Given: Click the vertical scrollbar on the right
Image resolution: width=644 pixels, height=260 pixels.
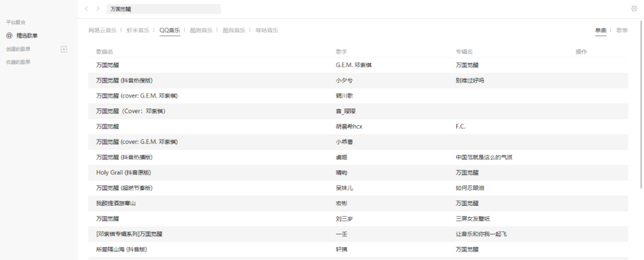Looking at the screenshot, I should [x=641, y=119].
